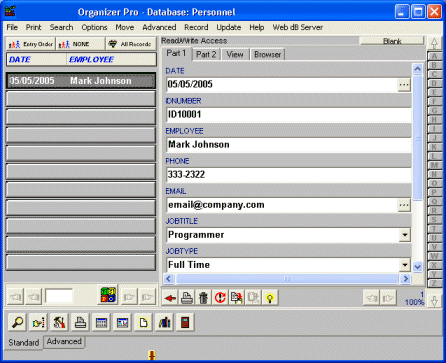Select the Mark Johnson row in the record list

click(81, 81)
